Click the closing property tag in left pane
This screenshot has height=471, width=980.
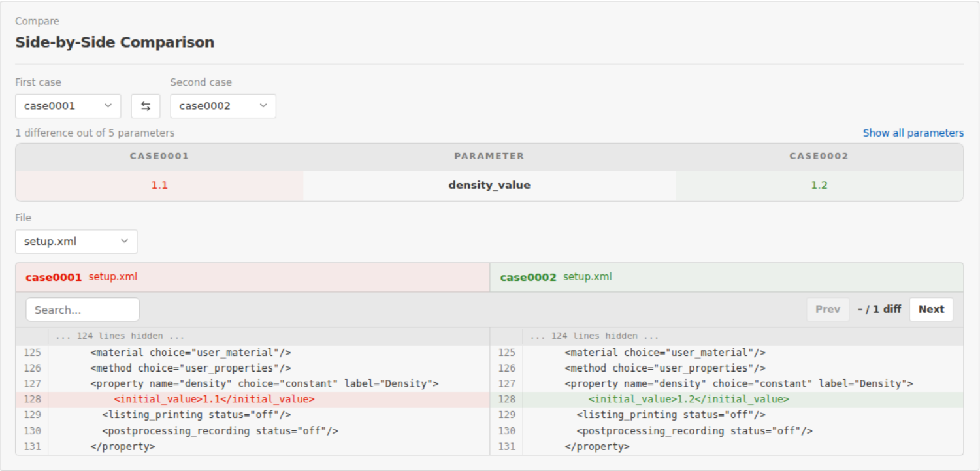point(253,447)
